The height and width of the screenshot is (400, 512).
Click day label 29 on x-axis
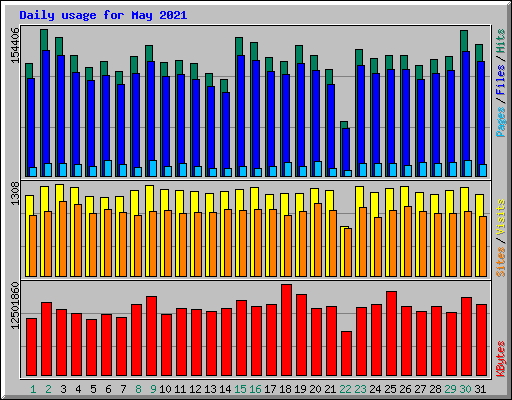click(450, 389)
